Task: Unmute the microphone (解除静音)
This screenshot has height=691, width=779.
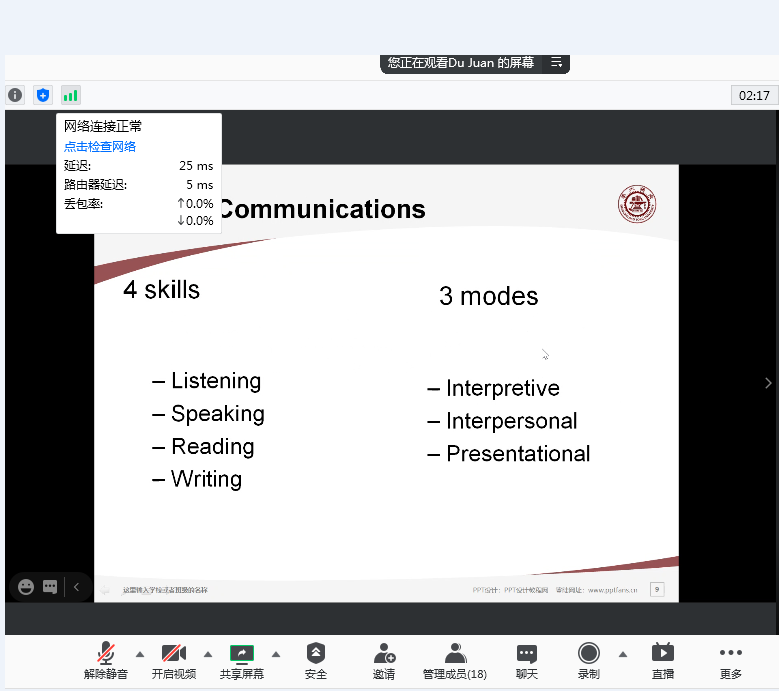Action: coord(106,661)
